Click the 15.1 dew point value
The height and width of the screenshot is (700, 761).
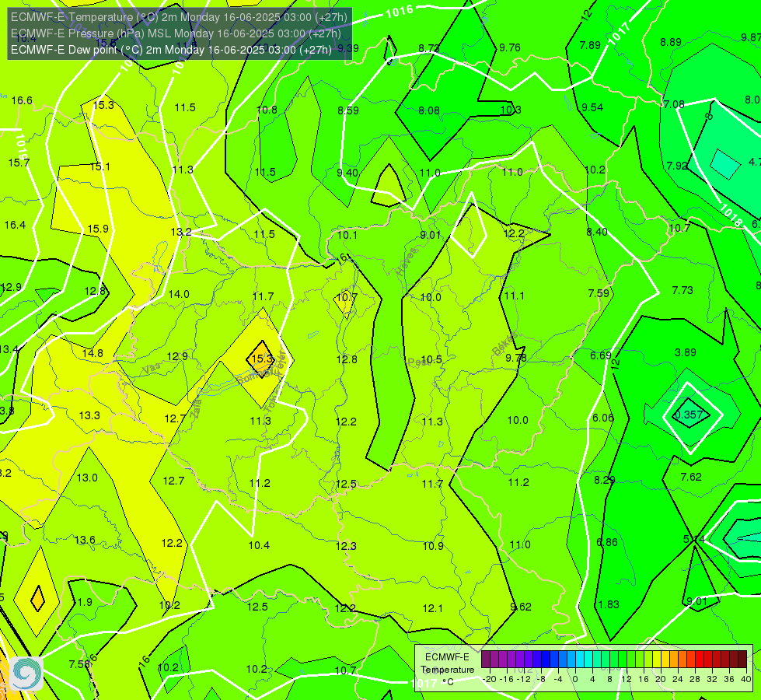[100, 166]
